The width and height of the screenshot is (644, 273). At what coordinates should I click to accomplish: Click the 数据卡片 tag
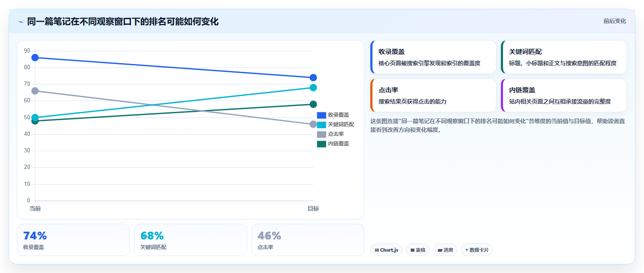[x=477, y=250]
